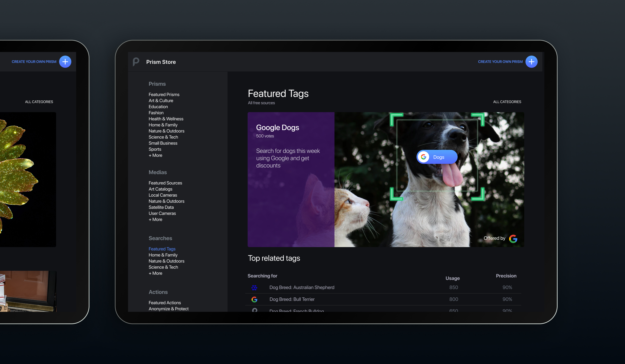Click the Dogs tag pill on image
625x364 pixels.
click(x=437, y=157)
